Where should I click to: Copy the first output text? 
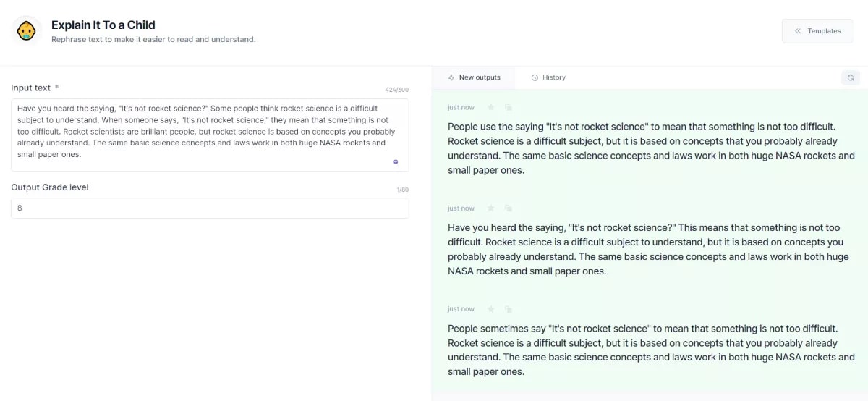[x=509, y=107]
